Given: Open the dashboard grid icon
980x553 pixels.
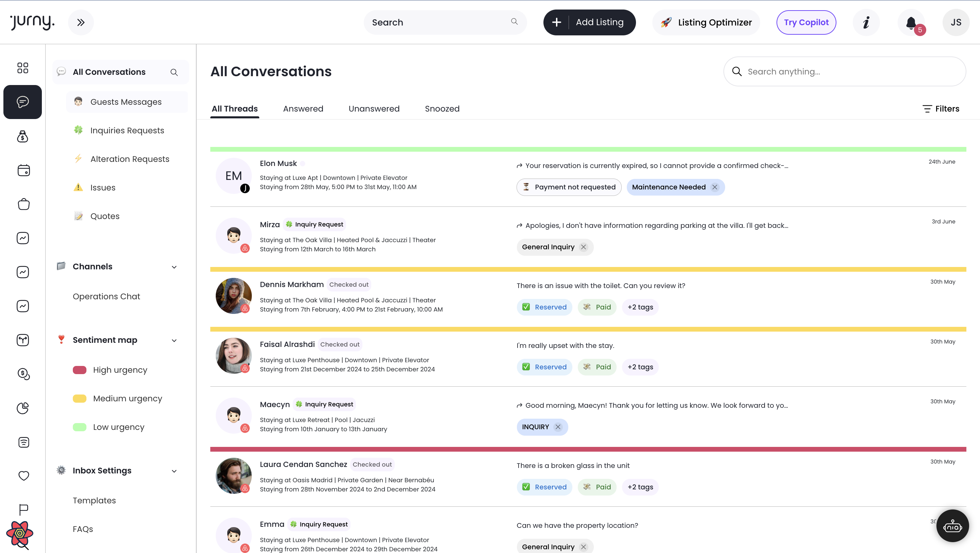Looking at the screenshot, I should tap(23, 68).
